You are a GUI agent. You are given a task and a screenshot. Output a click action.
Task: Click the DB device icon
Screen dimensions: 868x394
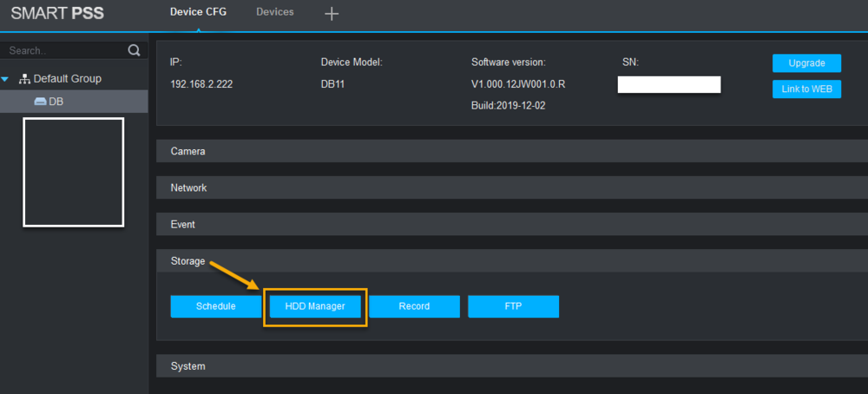(40, 102)
